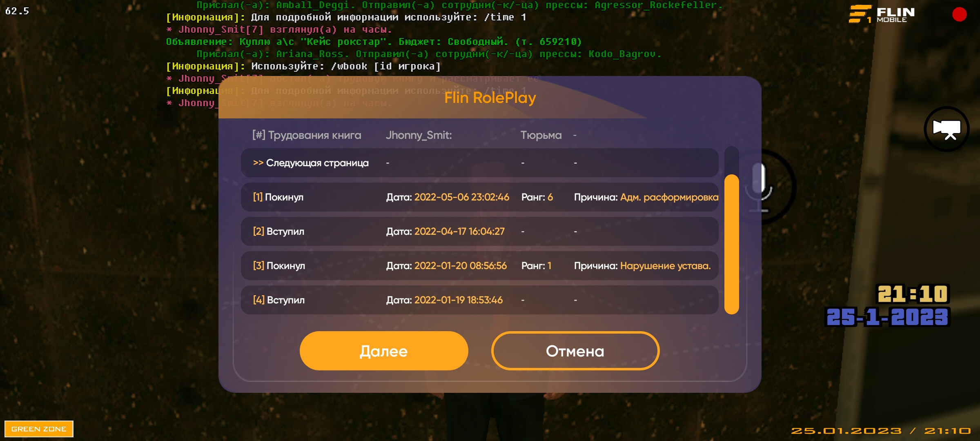Tap the 25-1-2023 date display
Viewport: 980px width, 441px height.
[x=887, y=317]
